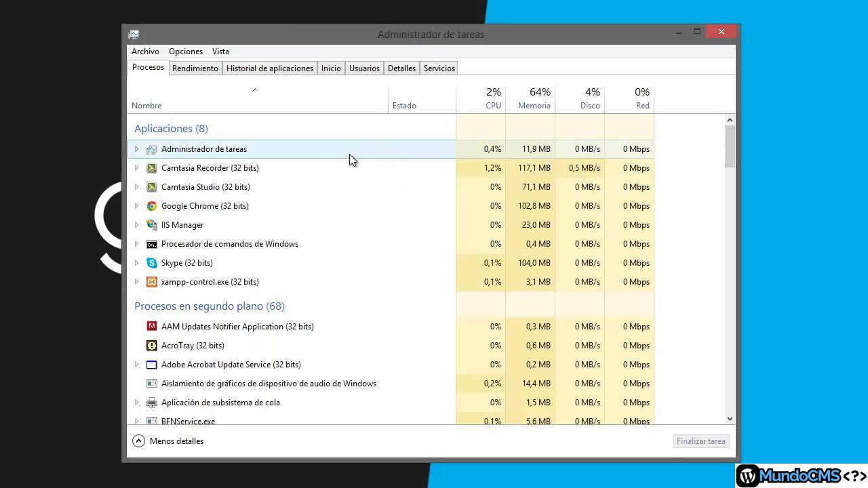Click the IIS Manager icon
The image size is (868, 488).
click(152, 225)
